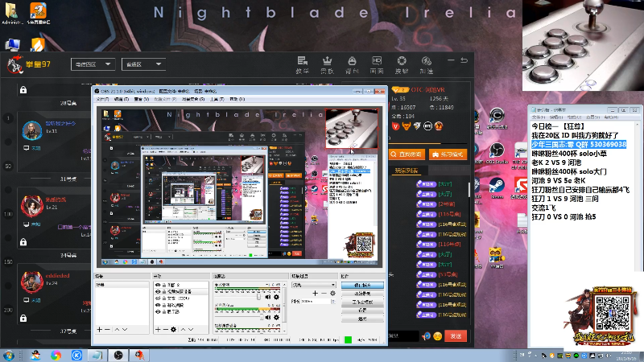The image size is (644, 362).
Task: Open the scene transition type dropdown
Action: pyautogui.click(x=313, y=285)
